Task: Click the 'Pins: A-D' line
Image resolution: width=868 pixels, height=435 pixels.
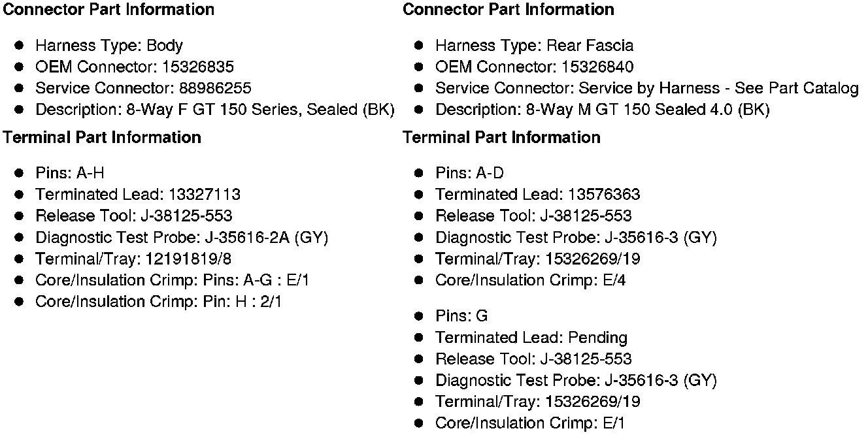Action: tap(469, 173)
